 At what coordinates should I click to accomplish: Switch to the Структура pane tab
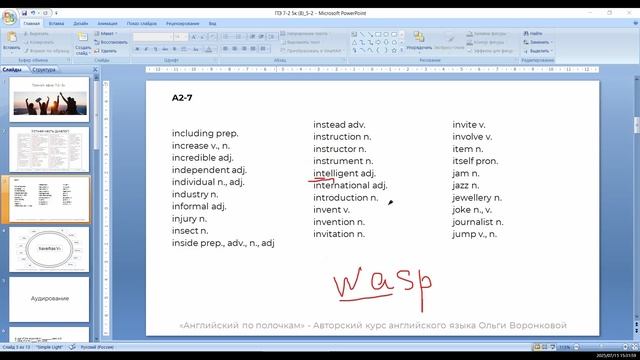tap(44, 70)
